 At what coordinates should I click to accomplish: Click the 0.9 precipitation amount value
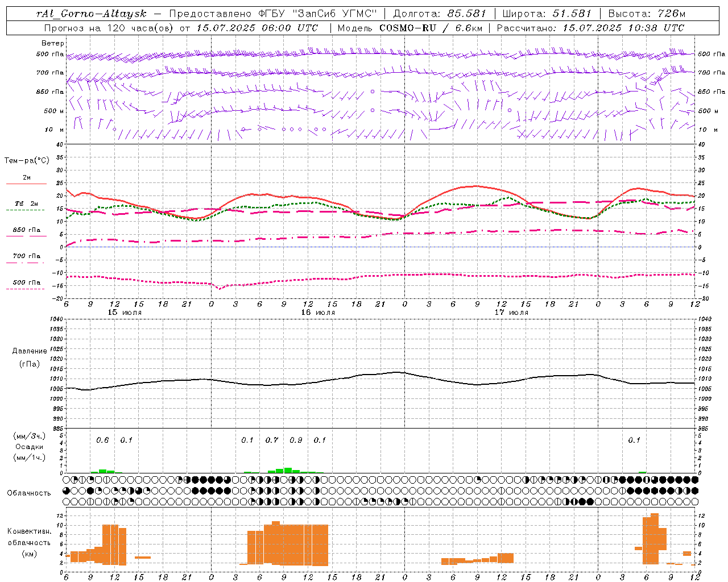[x=296, y=440]
